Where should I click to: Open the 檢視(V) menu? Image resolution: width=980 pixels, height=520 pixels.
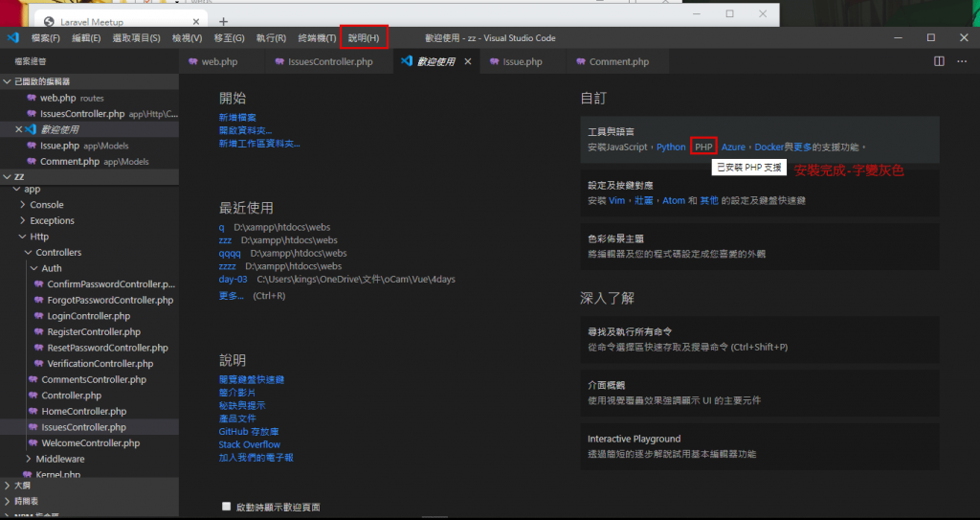coord(187,37)
